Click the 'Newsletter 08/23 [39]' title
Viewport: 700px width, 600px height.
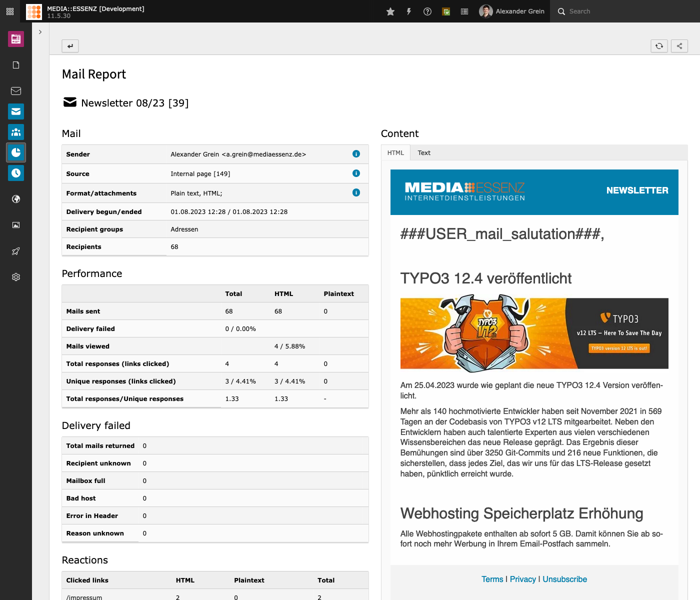[x=135, y=103]
